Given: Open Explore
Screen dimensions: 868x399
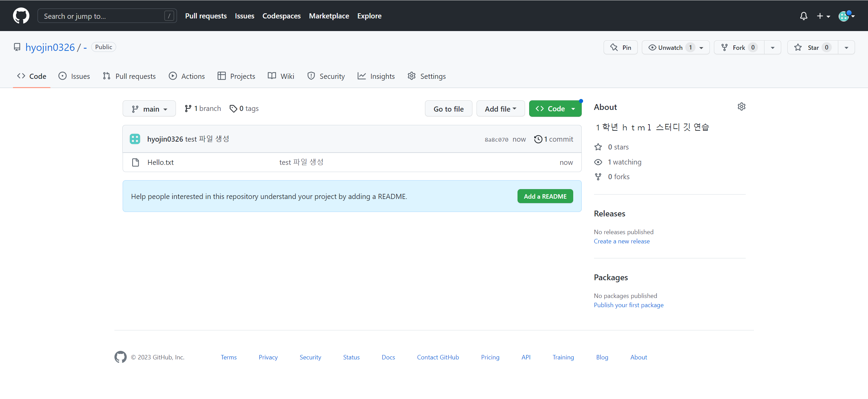Looking at the screenshot, I should point(369,16).
